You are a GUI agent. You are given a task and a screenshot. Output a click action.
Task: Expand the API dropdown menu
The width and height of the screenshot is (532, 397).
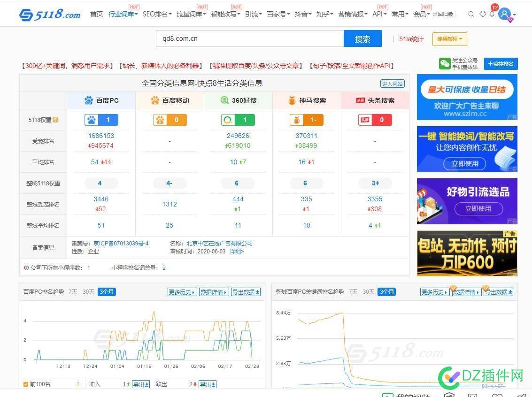[379, 14]
